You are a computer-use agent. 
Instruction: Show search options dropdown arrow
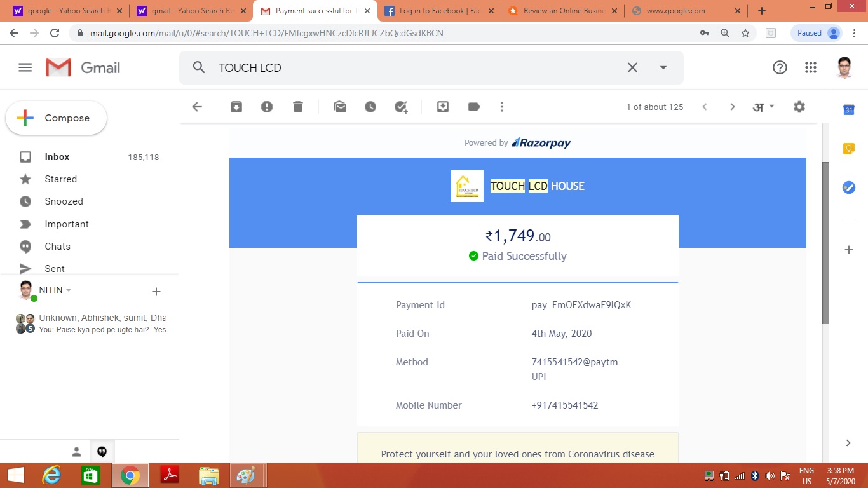tap(663, 67)
